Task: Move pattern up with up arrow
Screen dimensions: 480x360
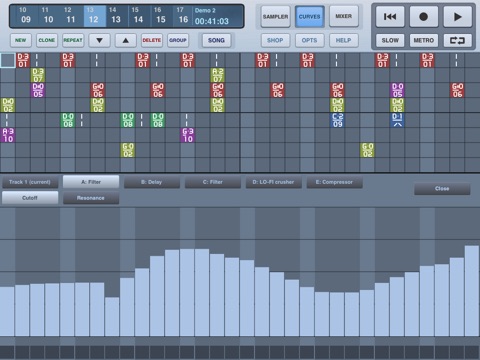Action: (126, 40)
